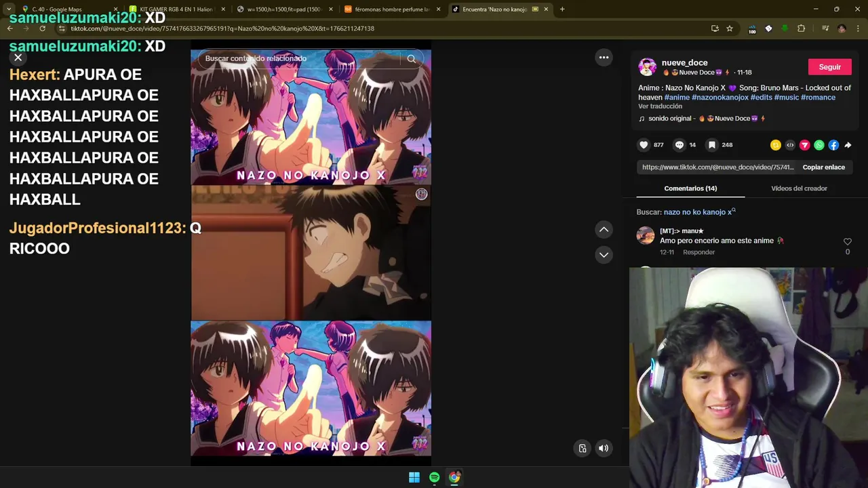Image resolution: width=868 pixels, height=488 pixels.
Task: Open the tab search dropdown arrow
Action: coord(9,9)
